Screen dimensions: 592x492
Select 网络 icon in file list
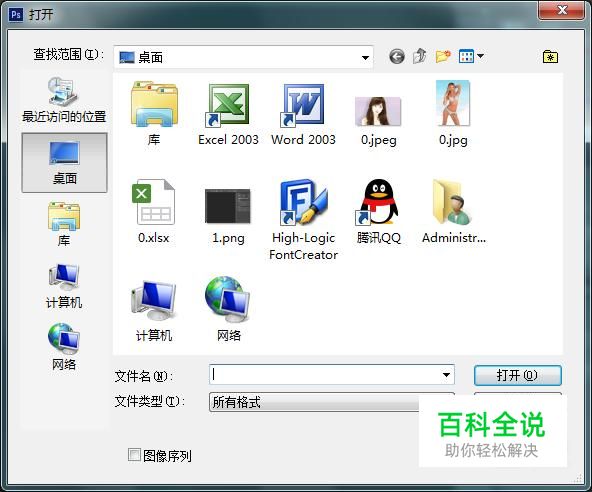[x=228, y=309]
